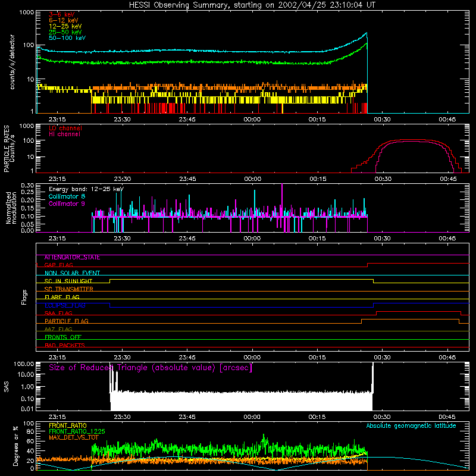This screenshot has height=476, width=476.
Task: Select the NON_SOLAR_EVENT flag label
Action: [72, 273]
